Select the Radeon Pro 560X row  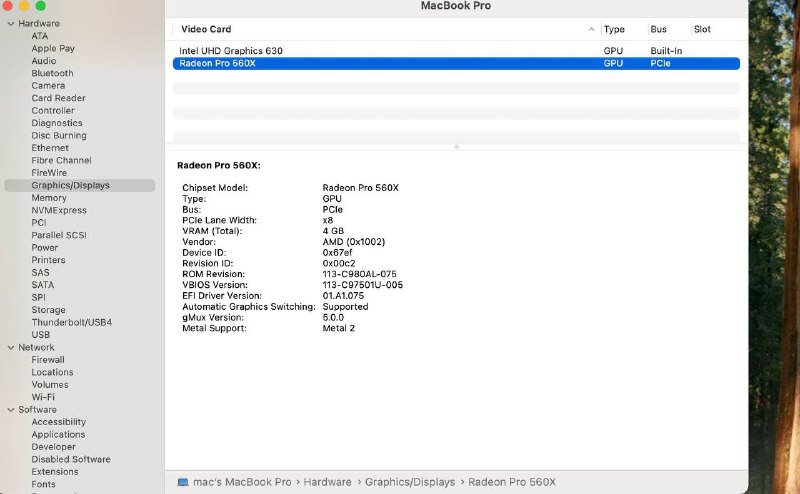tap(456, 63)
